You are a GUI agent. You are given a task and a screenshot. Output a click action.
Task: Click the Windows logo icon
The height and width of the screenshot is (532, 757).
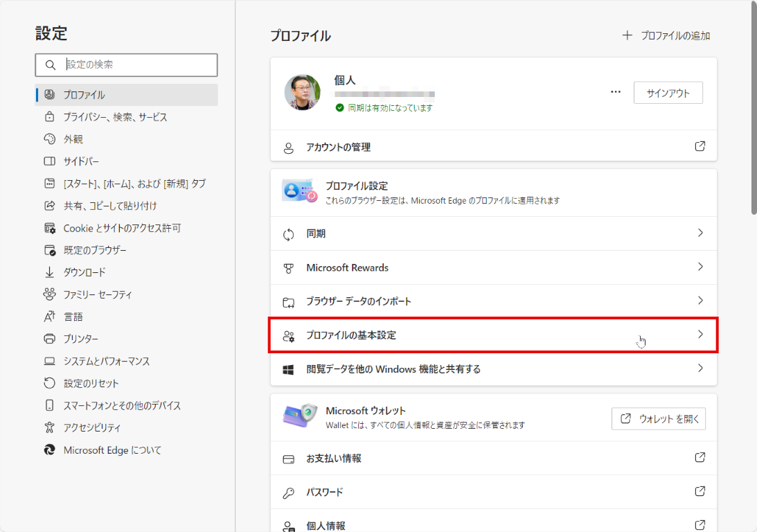(288, 370)
